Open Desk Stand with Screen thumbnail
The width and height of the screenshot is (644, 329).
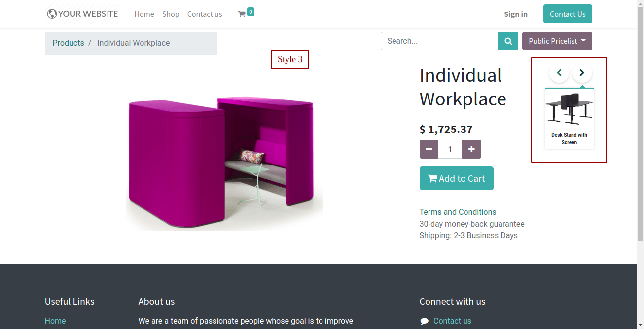[570, 119]
